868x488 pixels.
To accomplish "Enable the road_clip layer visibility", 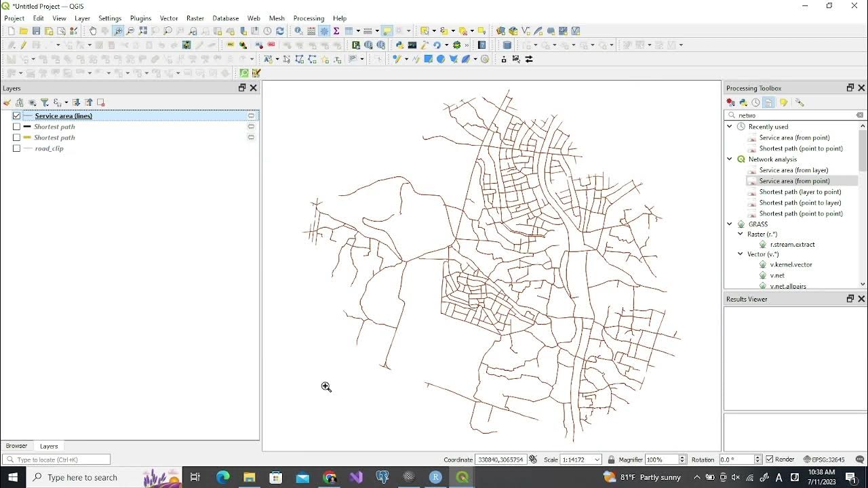I will click(17, 148).
